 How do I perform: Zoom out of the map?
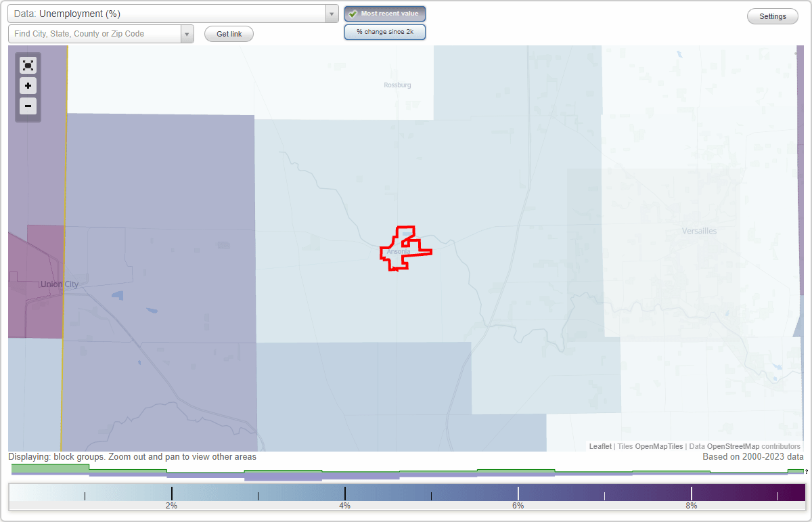point(28,106)
